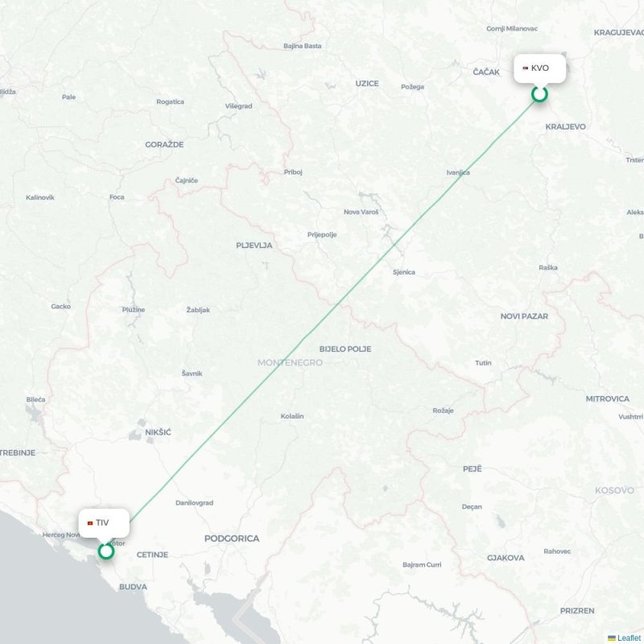
Task: Click the PLJEVLJA town label
Action: pyautogui.click(x=254, y=246)
